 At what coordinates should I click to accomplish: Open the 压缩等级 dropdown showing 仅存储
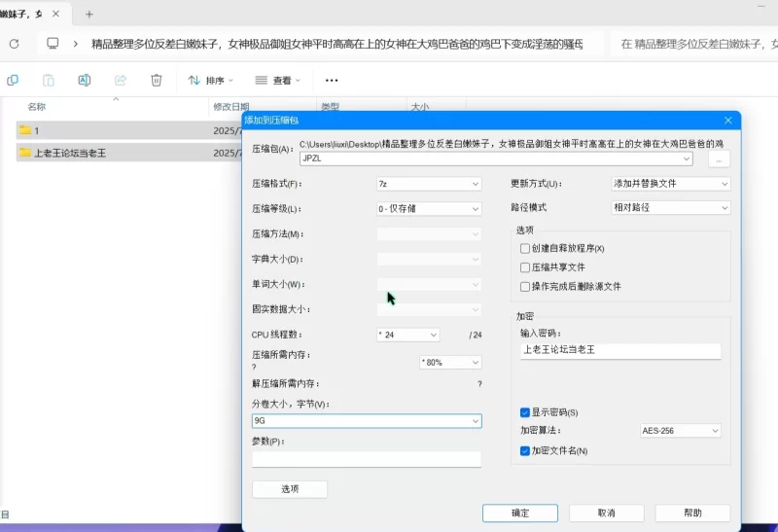(429, 209)
